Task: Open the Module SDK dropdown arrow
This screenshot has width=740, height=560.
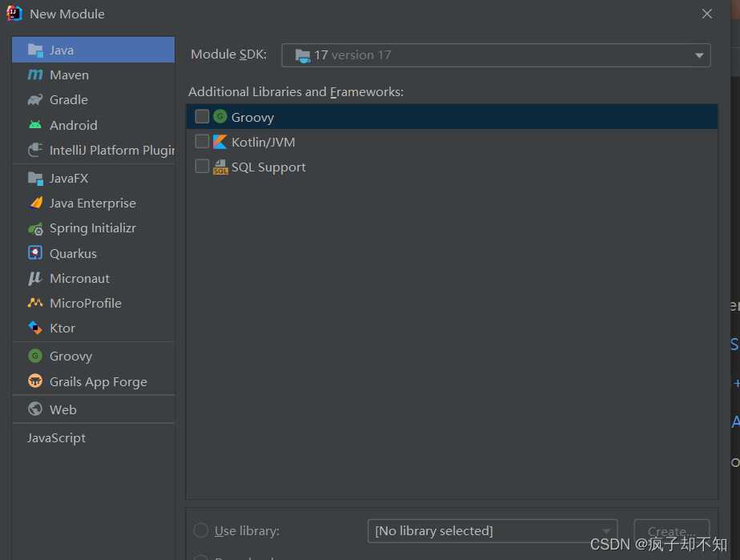Action: point(699,56)
